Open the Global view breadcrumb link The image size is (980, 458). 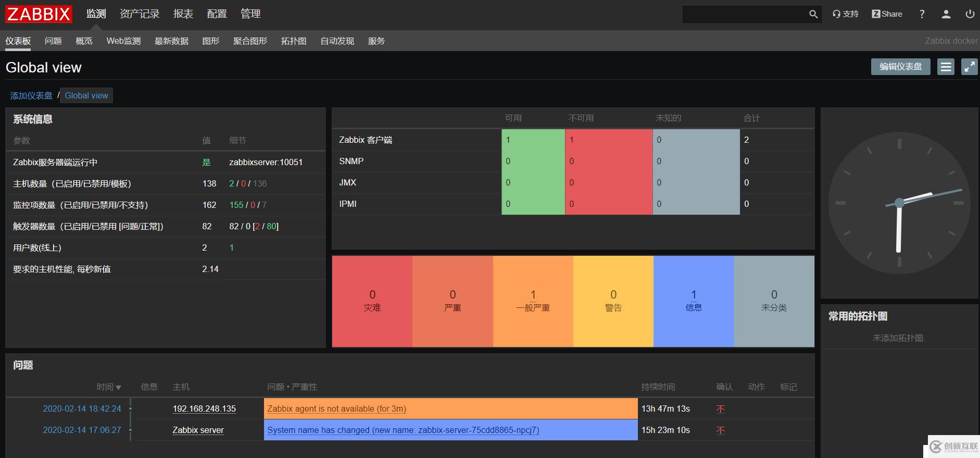point(86,96)
